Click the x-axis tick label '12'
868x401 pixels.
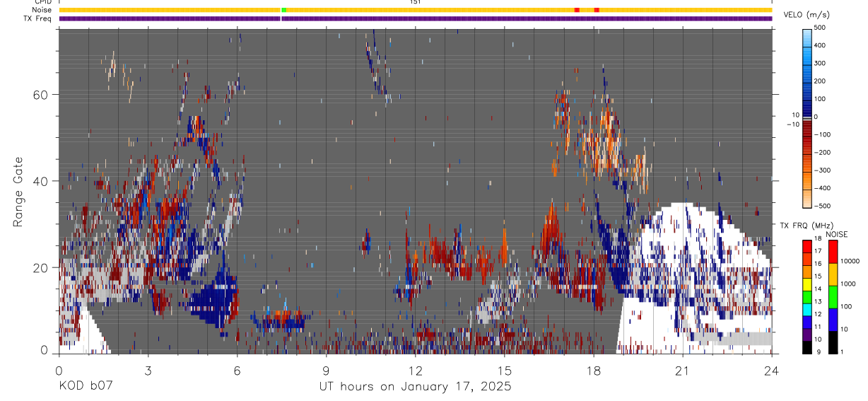pos(415,370)
